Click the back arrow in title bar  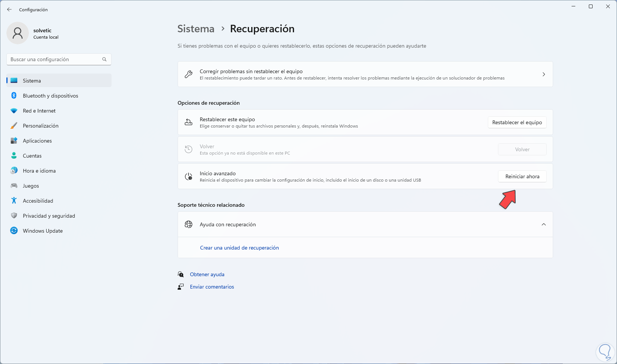(9, 10)
